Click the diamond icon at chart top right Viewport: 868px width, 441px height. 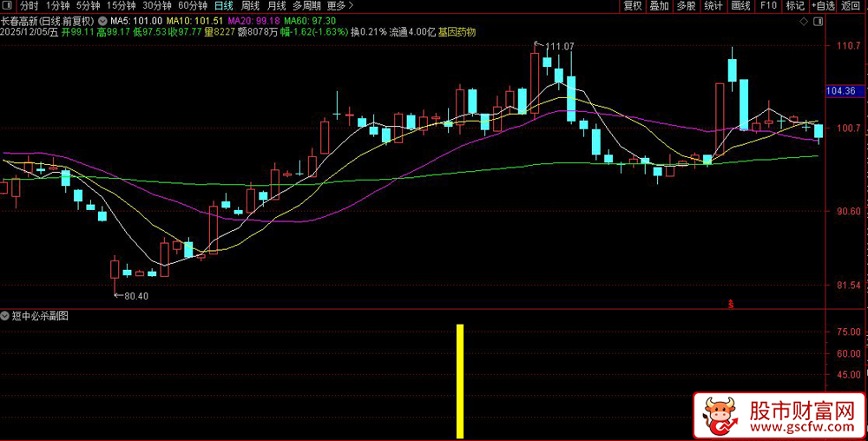point(803,22)
